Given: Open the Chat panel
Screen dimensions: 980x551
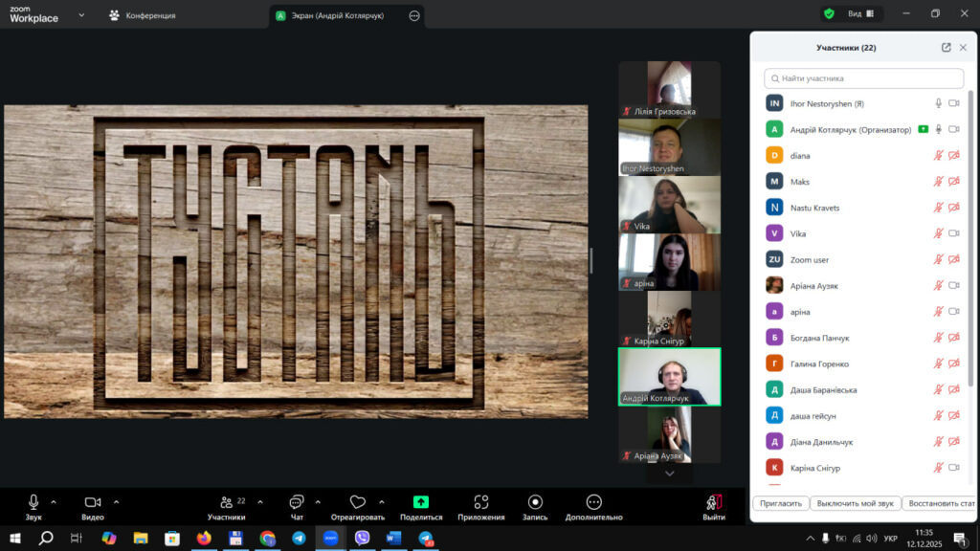Looking at the screenshot, I should click(x=297, y=502).
